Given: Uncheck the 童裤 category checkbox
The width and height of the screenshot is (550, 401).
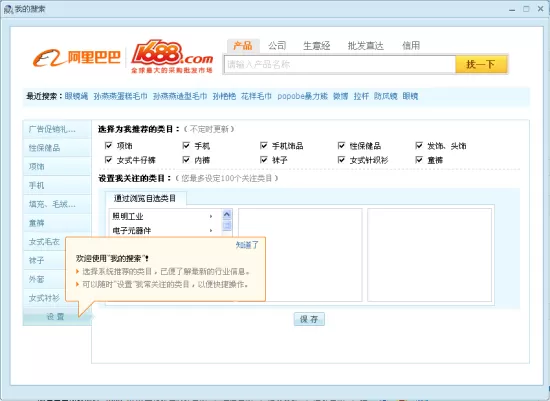Looking at the screenshot, I should point(419,160).
